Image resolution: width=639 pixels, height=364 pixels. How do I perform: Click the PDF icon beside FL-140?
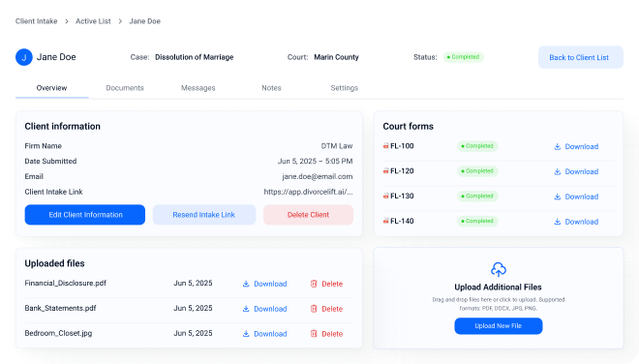pyautogui.click(x=385, y=221)
